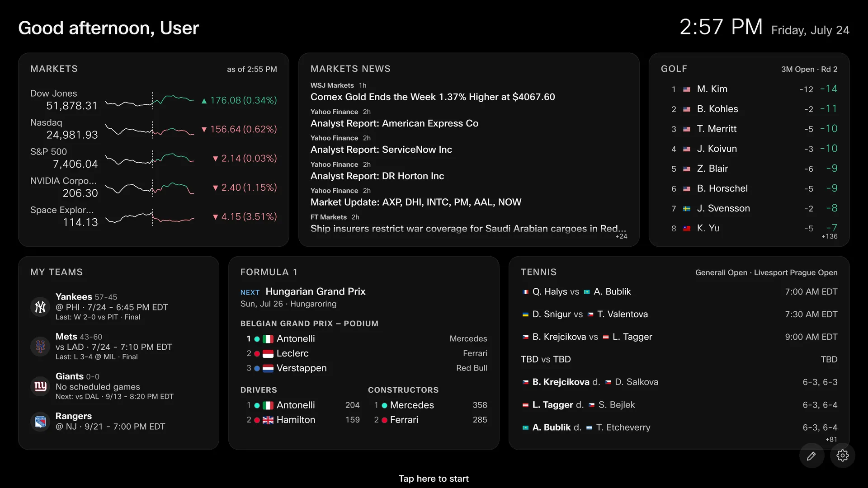Click the UK flag beside Hamilton

[x=268, y=420]
